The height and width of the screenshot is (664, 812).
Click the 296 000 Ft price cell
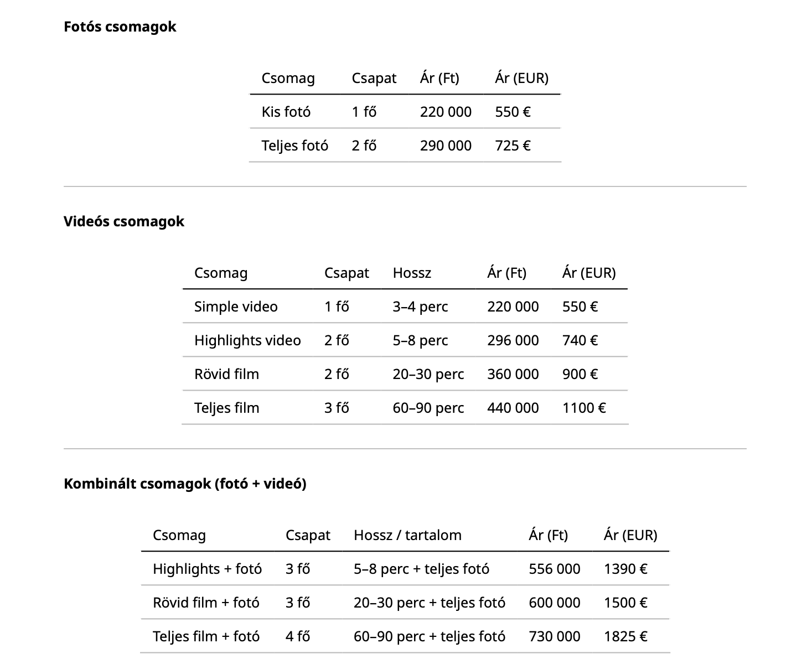pos(513,340)
